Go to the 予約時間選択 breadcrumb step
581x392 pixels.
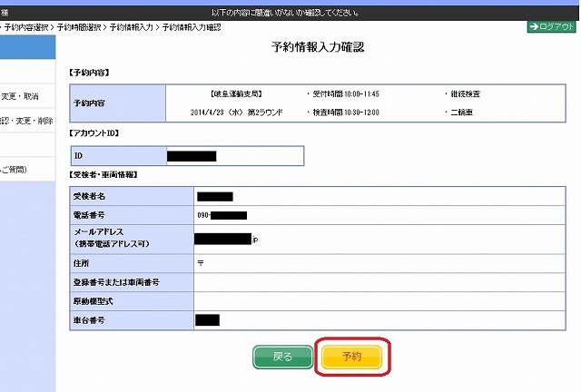[79, 27]
